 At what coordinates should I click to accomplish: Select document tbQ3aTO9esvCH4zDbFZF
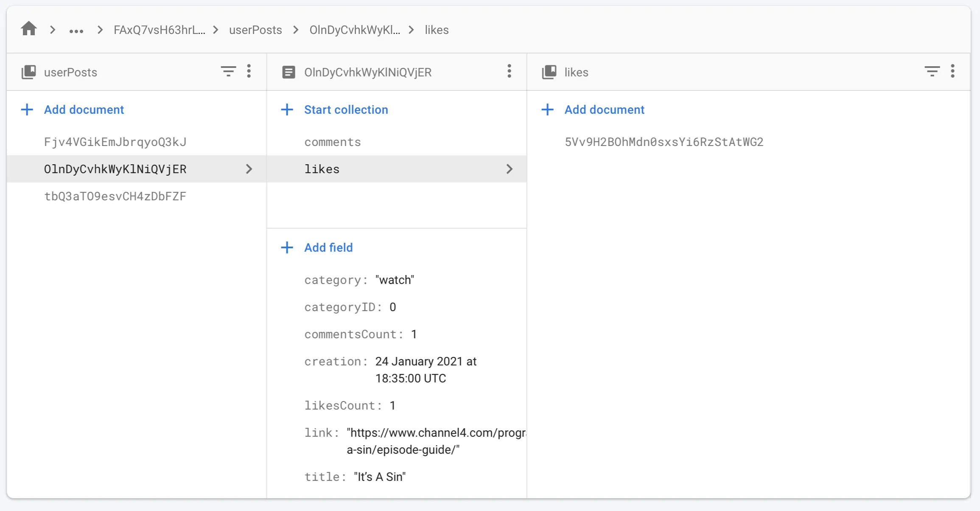click(x=115, y=197)
